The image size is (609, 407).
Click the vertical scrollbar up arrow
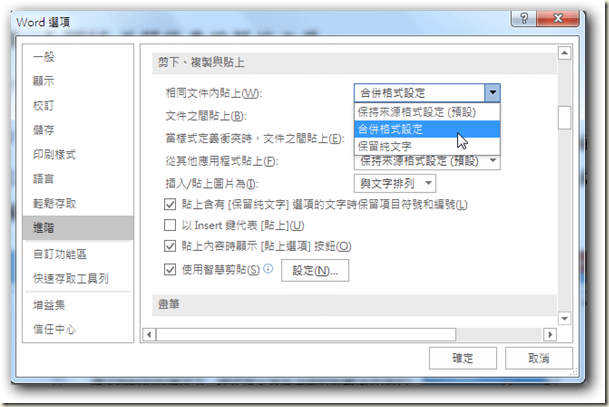[x=564, y=53]
